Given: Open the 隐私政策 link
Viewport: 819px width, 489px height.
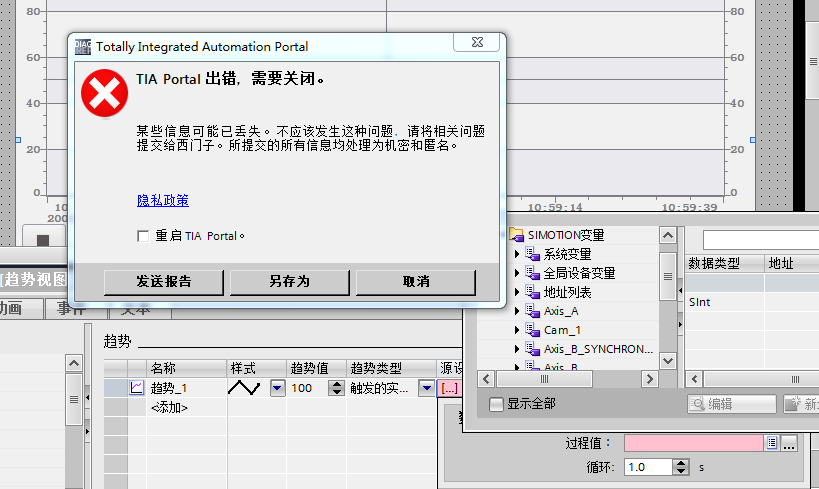Looking at the screenshot, I should (163, 200).
